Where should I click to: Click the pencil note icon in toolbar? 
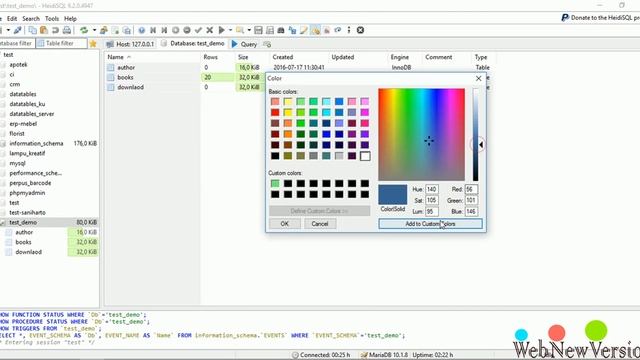[304, 30]
